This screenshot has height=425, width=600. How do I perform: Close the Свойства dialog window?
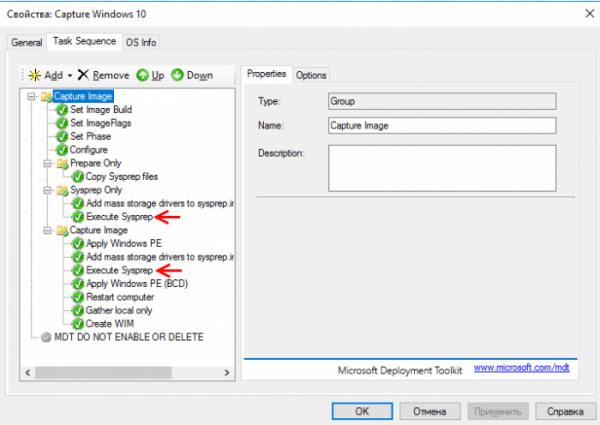coord(590,14)
